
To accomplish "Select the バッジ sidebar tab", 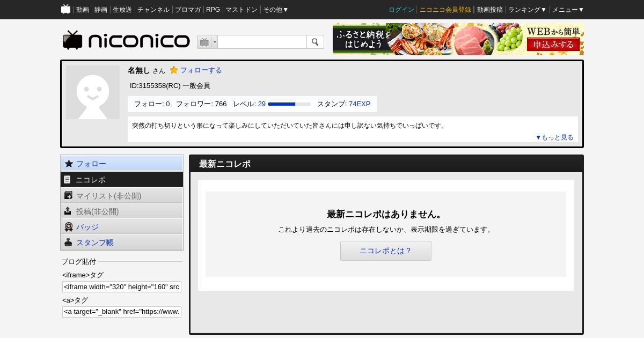I will pos(122,227).
